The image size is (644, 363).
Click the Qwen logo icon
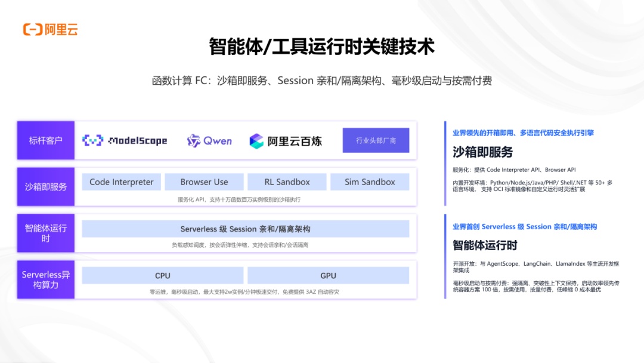193,141
